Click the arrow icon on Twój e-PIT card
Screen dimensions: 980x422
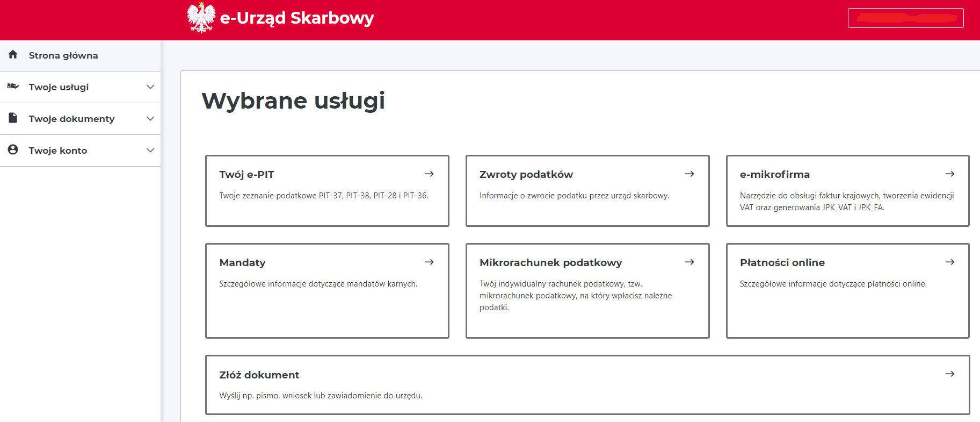(429, 174)
